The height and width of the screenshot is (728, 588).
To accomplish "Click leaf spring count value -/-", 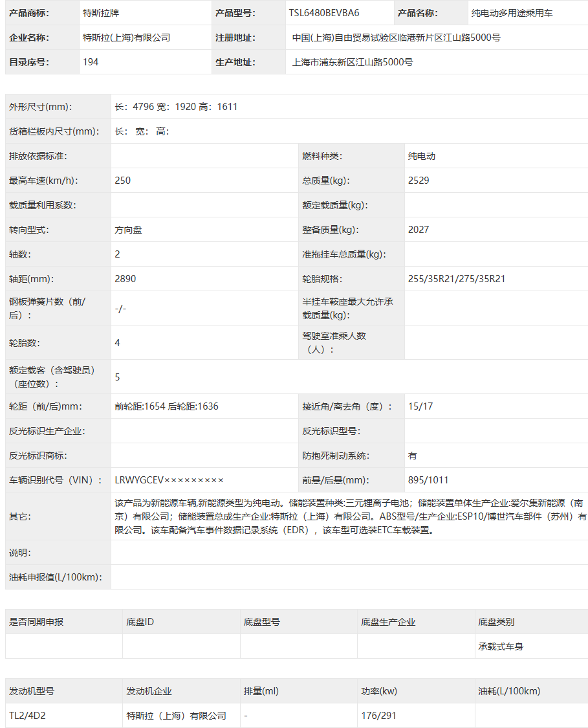I will (120, 308).
